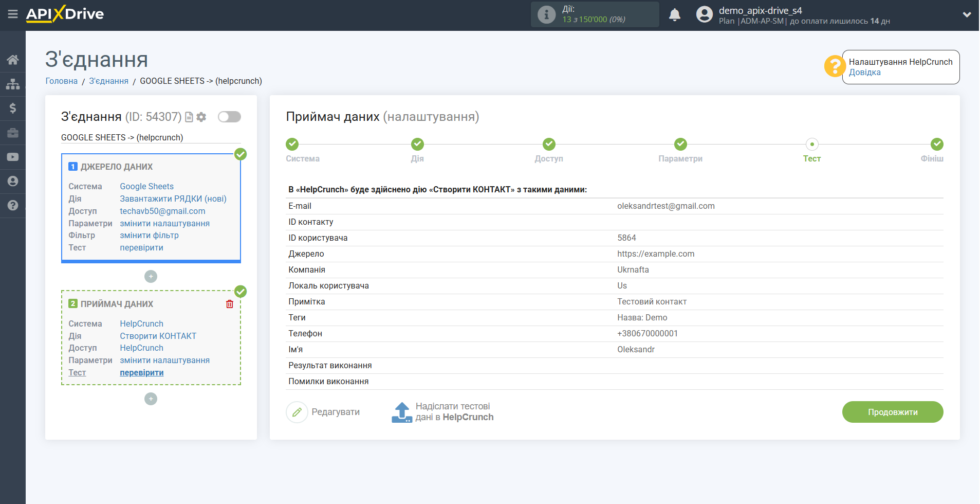Screen dimensions: 980x504
Task: Click the actions info icon in header
Action: tap(546, 14)
